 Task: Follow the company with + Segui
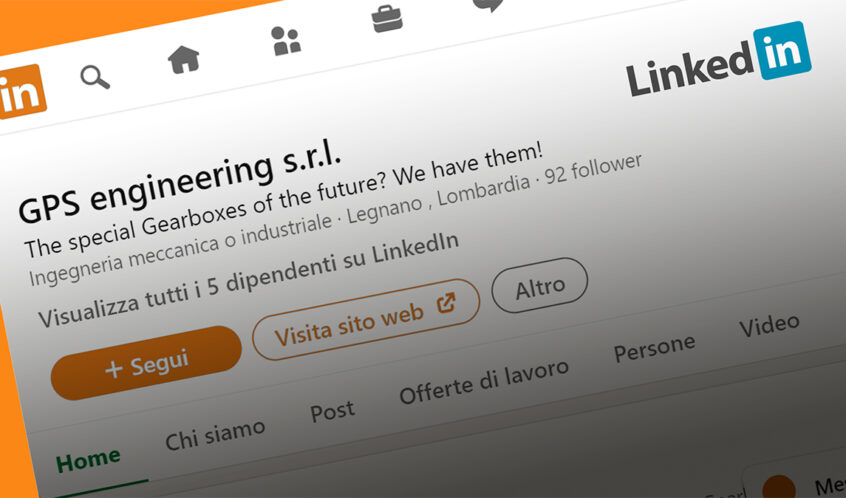(146, 363)
